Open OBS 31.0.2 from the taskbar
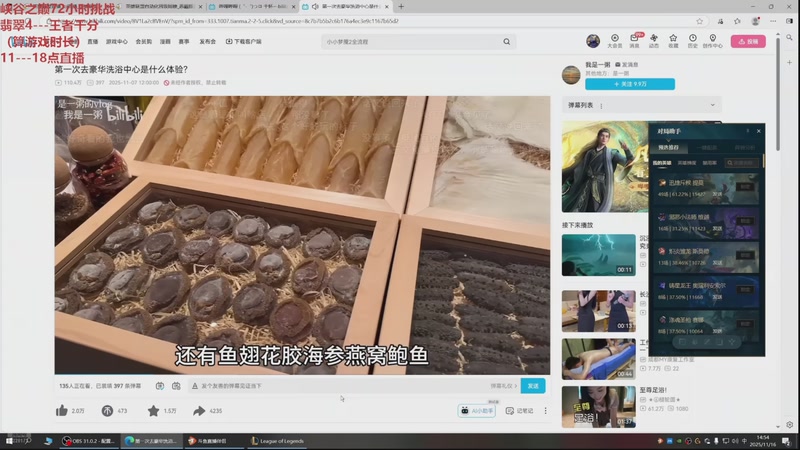The width and height of the screenshot is (800, 450). coord(89,441)
